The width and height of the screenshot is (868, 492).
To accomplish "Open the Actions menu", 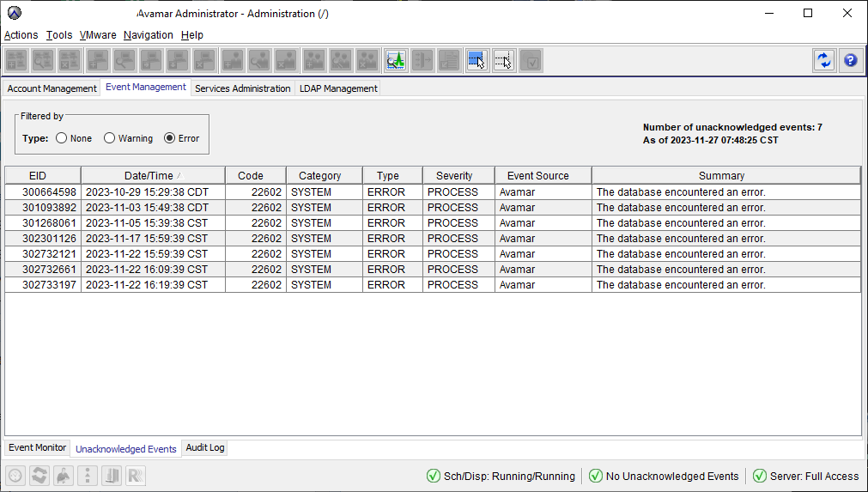I will point(21,35).
